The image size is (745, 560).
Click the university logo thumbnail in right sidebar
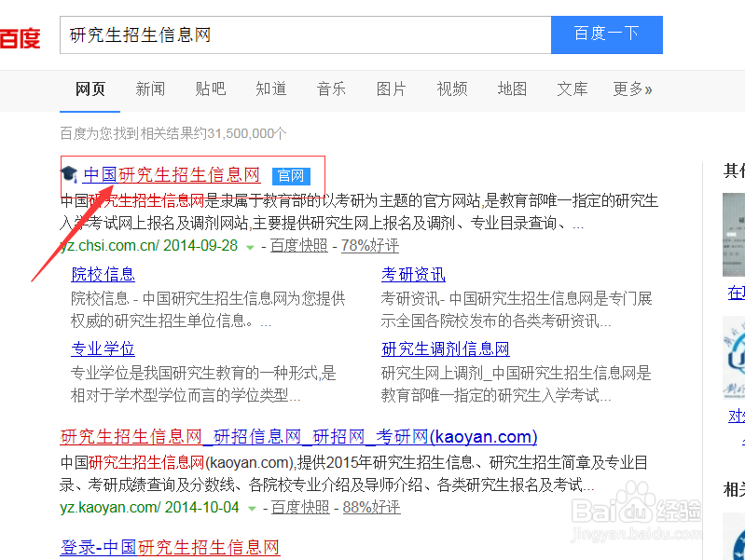tap(734, 357)
